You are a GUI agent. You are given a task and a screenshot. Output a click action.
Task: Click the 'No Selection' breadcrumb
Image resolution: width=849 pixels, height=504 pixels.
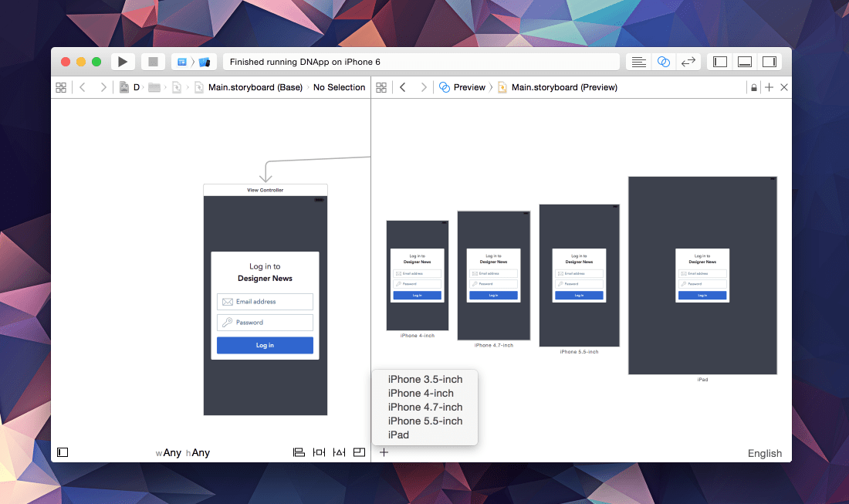339,87
